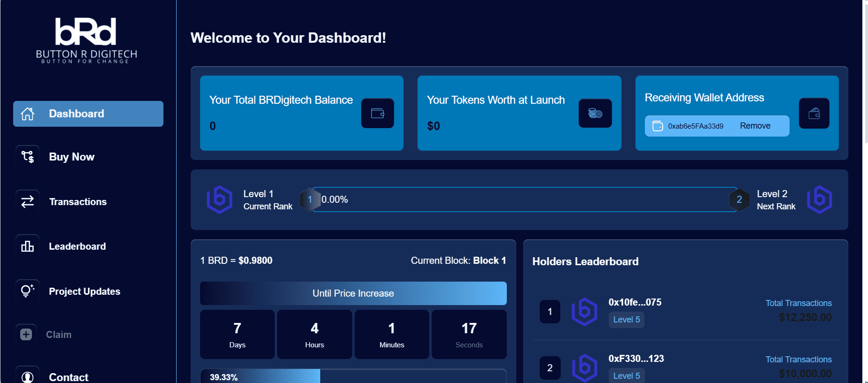Image resolution: width=868 pixels, height=383 pixels.
Task: Click the Level 1 rank progress bar
Action: (x=524, y=199)
